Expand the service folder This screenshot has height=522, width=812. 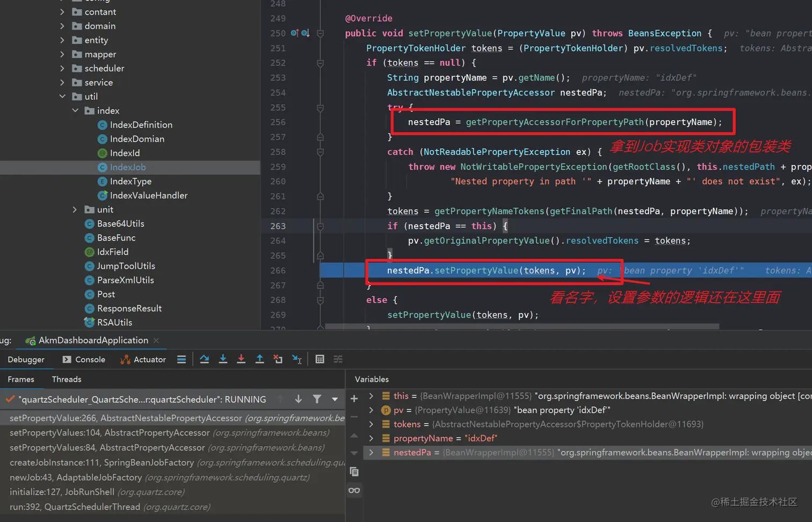[x=62, y=83]
